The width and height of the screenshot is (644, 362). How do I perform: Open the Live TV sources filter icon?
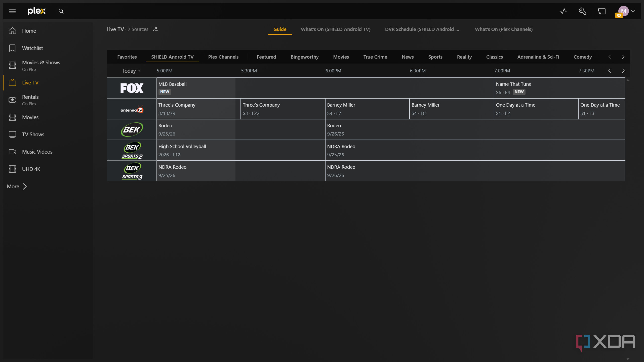(x=155, y=29)
